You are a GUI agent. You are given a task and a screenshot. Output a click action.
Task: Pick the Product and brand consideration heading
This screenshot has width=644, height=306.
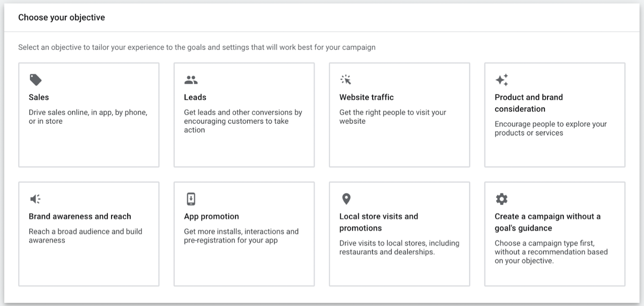point(528,103)
